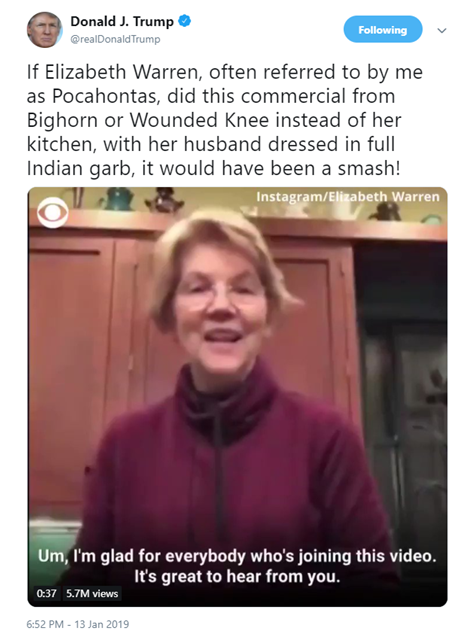463x639 pixels.
Task: Open Donald J. Trump's profile avatar
Action: click(x=44, y=29)
